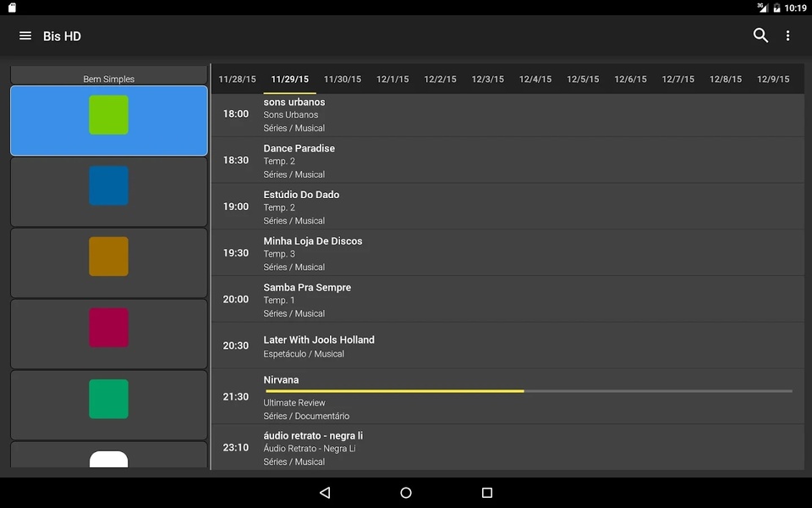Open the Bem Simples channel group header

pyautogui.click(x=109, y=75)
